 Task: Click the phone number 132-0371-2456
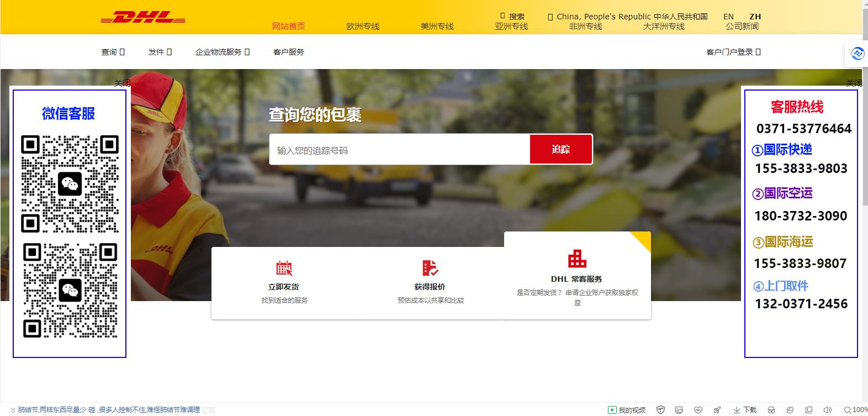[801, 304]
